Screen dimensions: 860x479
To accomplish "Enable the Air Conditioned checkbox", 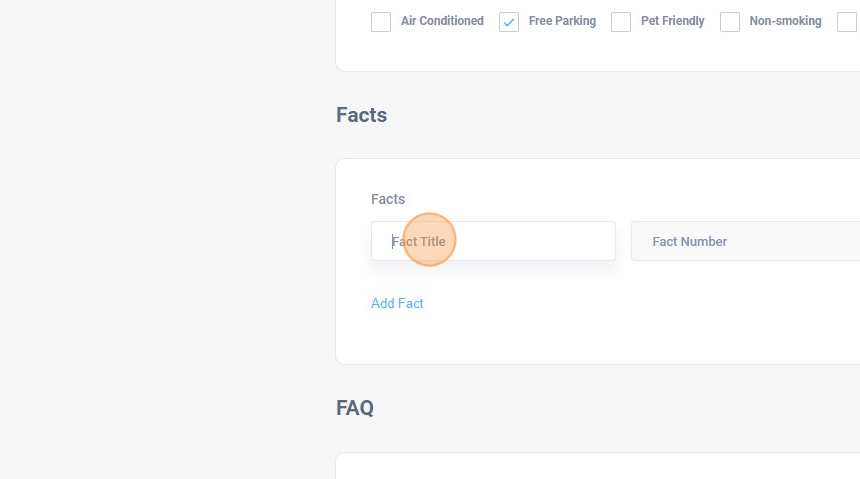I will [x=381, y=22].
